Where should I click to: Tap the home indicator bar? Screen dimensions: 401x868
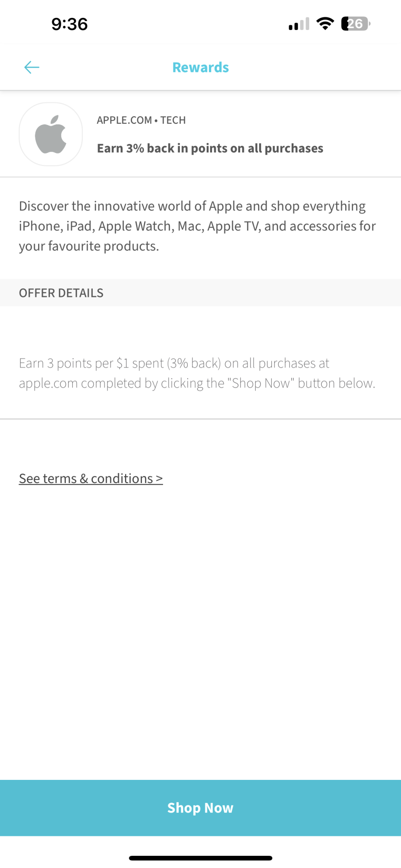tap(200, 858)
